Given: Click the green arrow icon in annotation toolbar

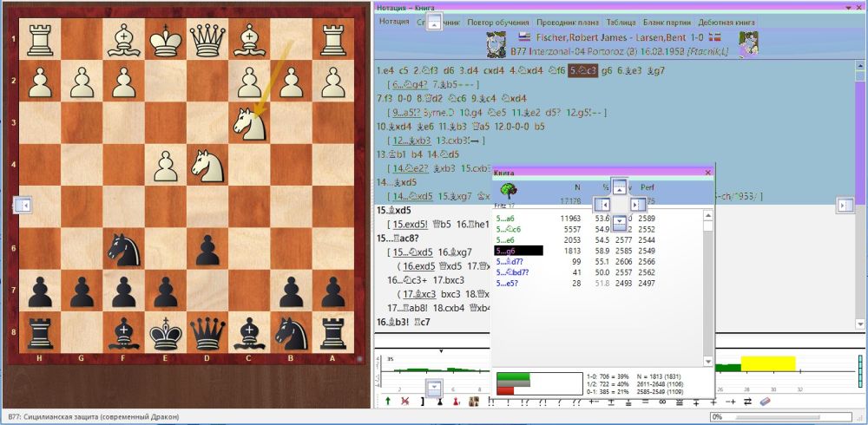Looking at the screenshot, I should pos(387,402).
